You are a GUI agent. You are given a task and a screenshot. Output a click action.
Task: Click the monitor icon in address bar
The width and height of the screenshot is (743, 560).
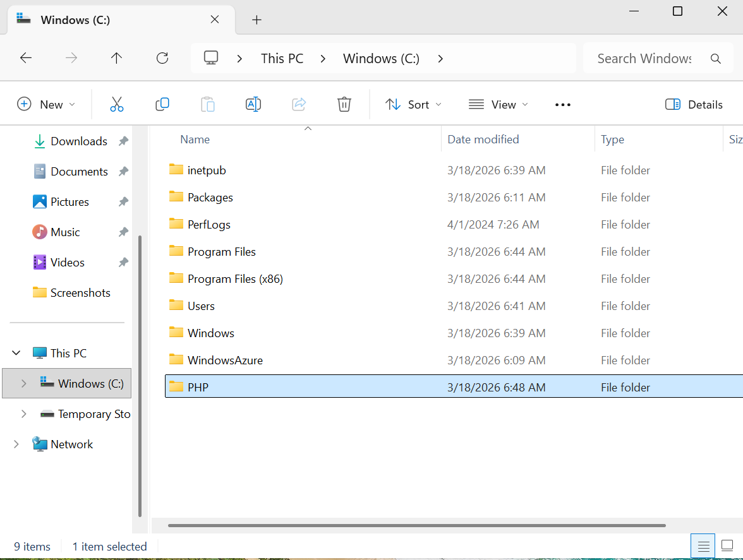(x=211, y=57)
